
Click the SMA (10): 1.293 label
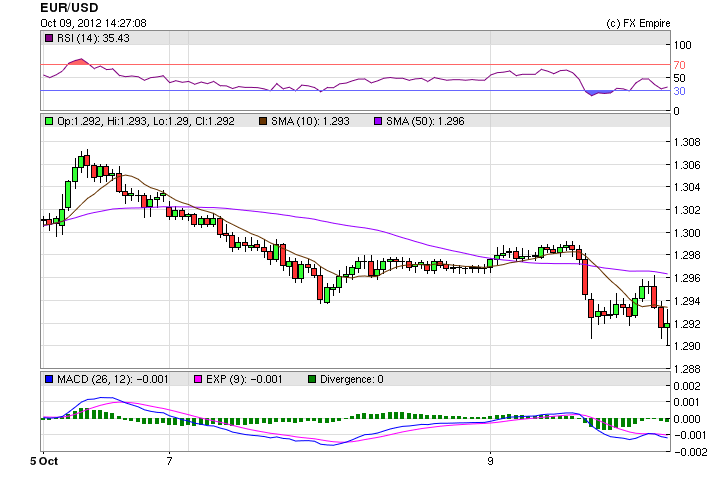click(x=310, y=121)
